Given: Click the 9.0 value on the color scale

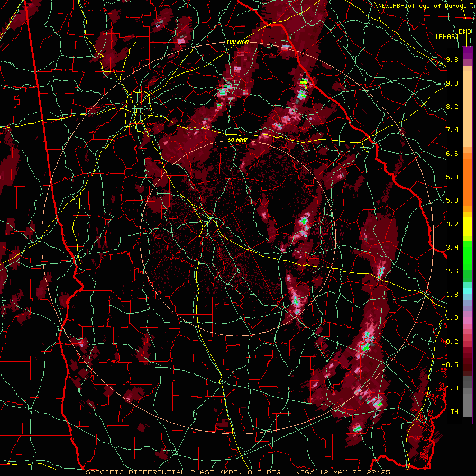Looking at the screenshot, I should [x=452, y=83].
